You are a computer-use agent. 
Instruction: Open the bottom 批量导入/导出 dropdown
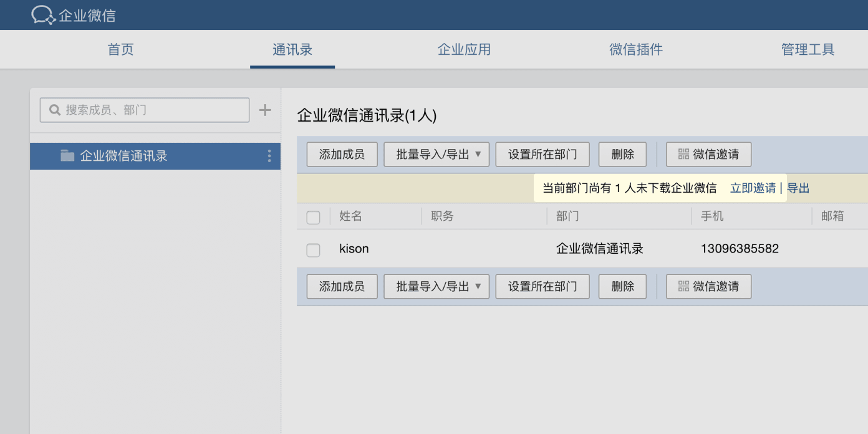[x=436, y=286]
